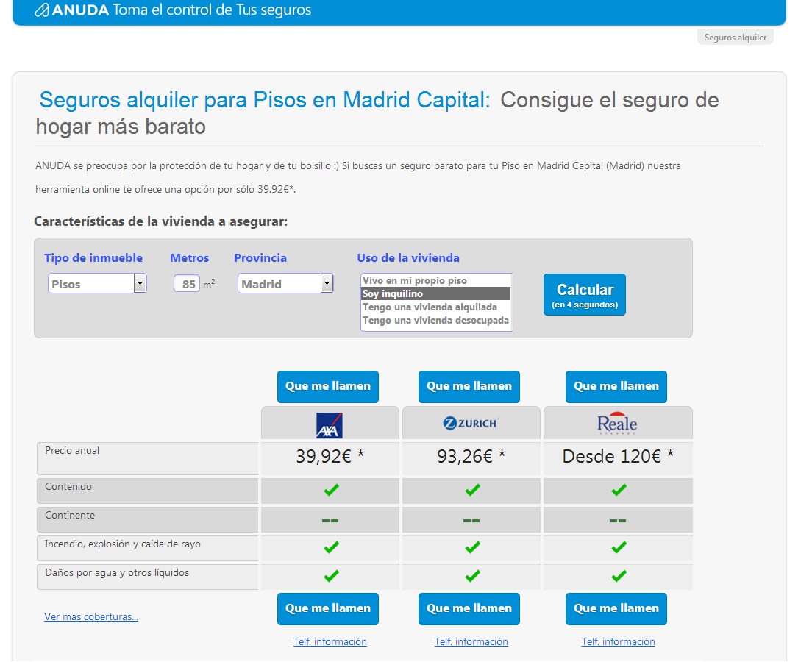Click the Reale insurer logo
This screenshot has width=812, height=662.
click(617, 423)
